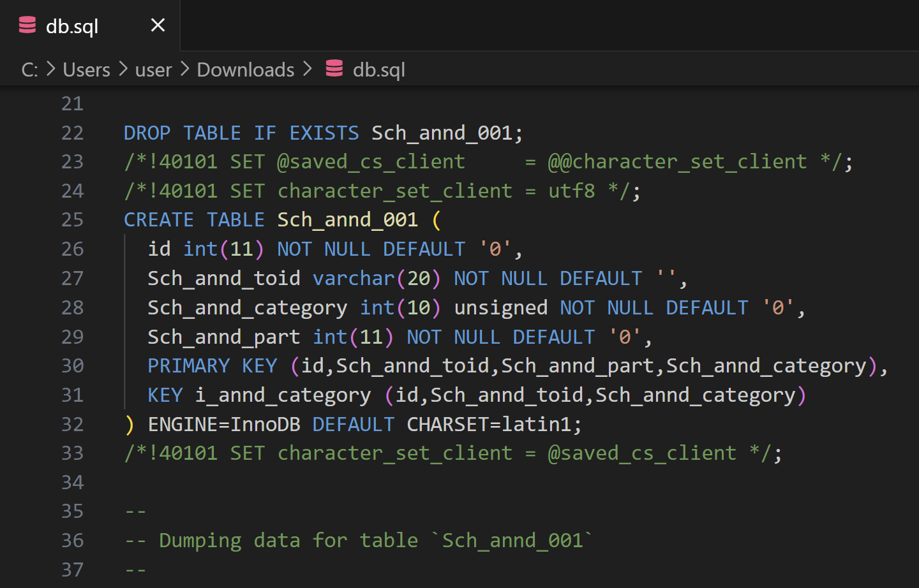Open the user breadcrumb folder
This screenshot has height=588, width=919.
154,70
